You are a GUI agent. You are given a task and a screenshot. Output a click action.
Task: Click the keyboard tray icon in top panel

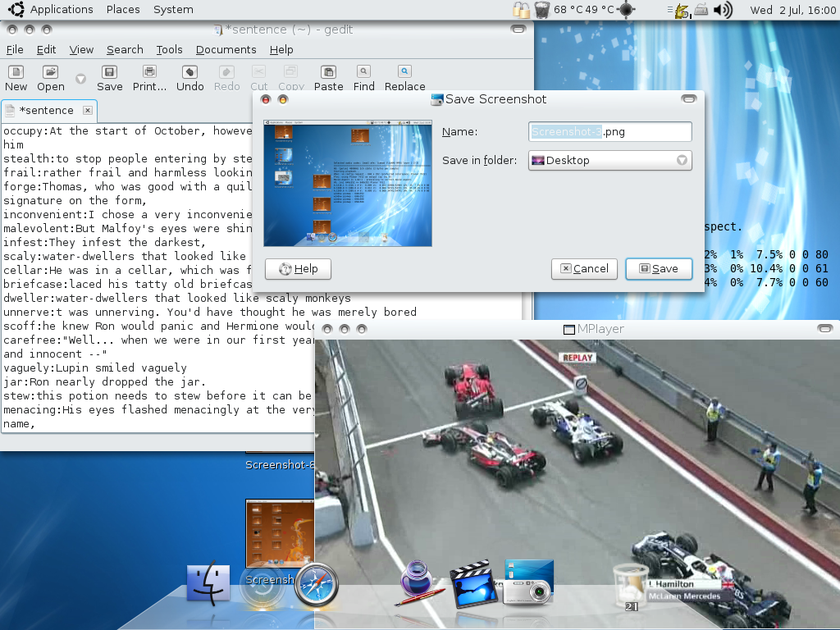pos(701,10)
